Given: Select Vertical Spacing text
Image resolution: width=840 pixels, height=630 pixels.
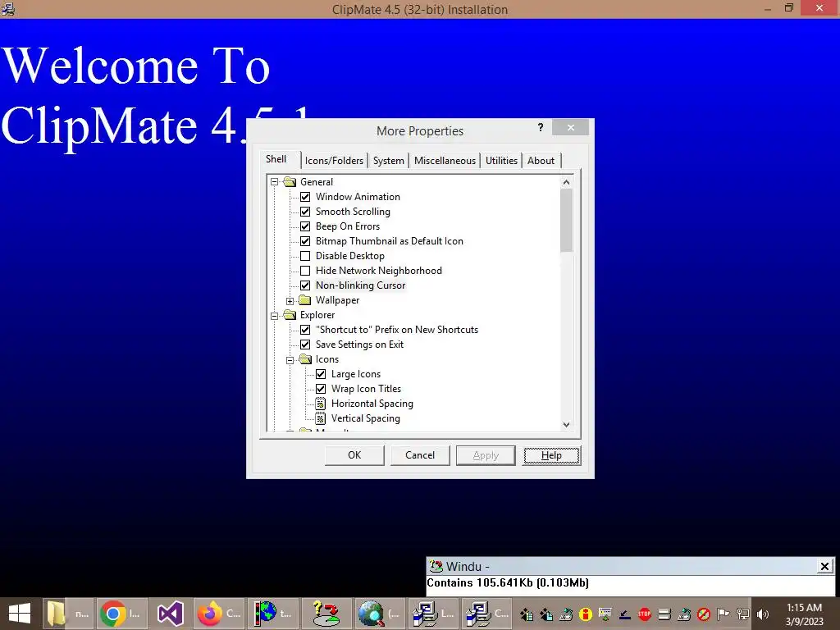Looking at the screenshot, I should [x=365, y=418].
